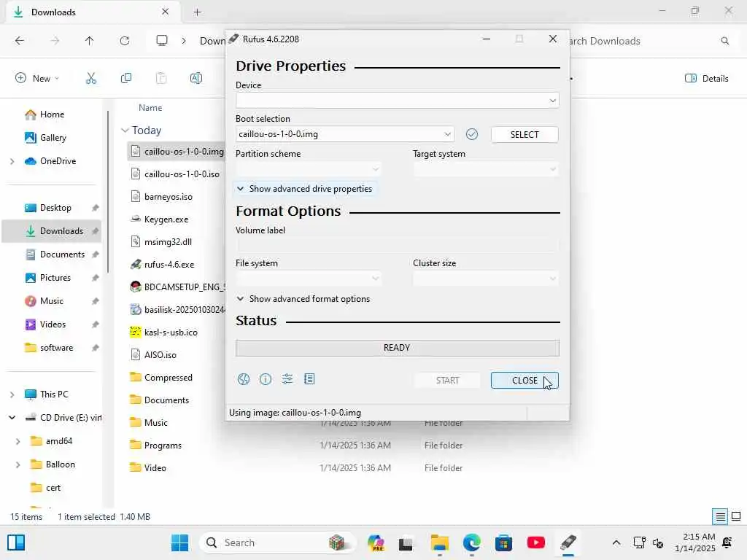
Task: Open Rufus language selection globe icon
Action: pyautogui.click(x=244, y=379)
